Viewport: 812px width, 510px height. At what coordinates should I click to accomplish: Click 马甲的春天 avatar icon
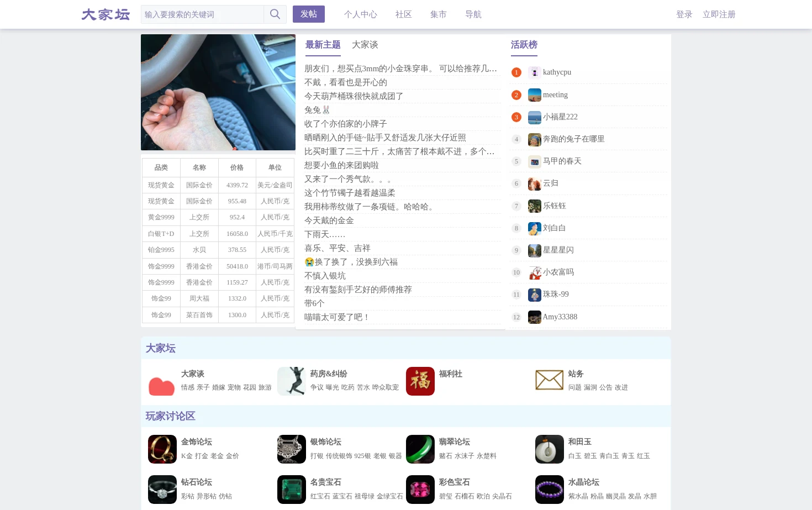click(x=534, y=161)
